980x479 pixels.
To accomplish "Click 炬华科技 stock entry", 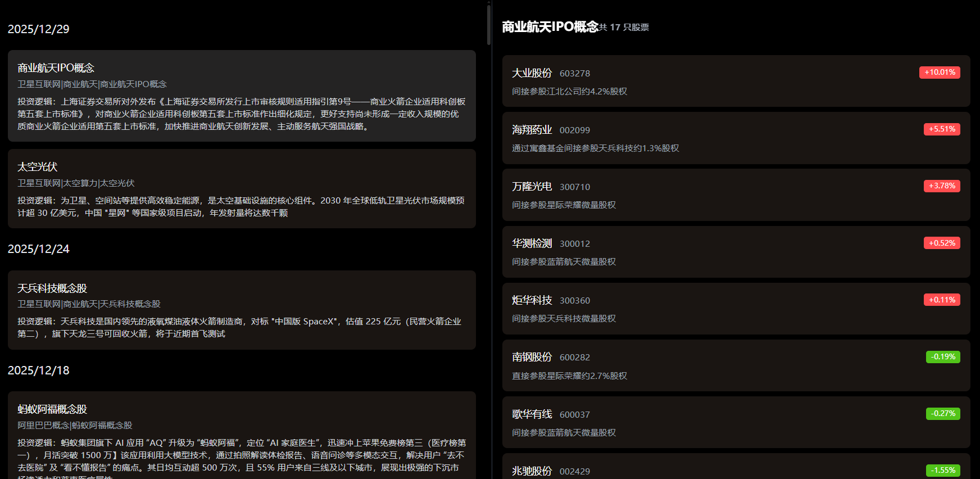I will click(736, 309).
